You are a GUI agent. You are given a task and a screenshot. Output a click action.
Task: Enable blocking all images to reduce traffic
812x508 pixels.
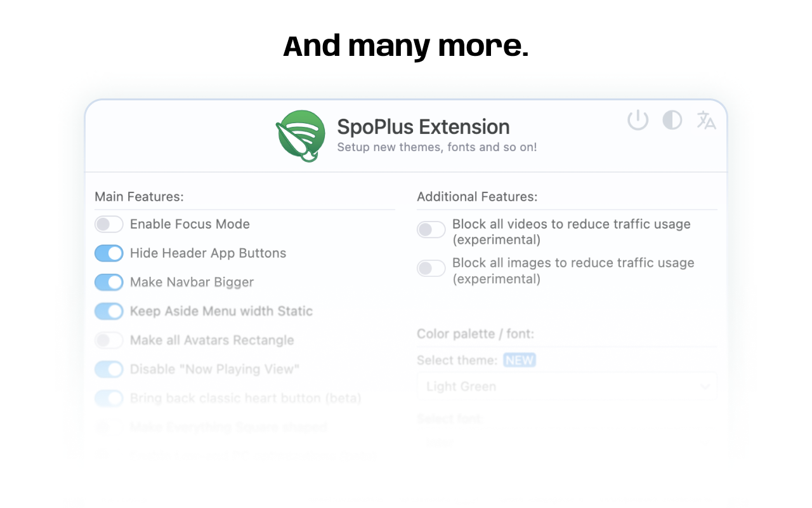tap(431, 268)
